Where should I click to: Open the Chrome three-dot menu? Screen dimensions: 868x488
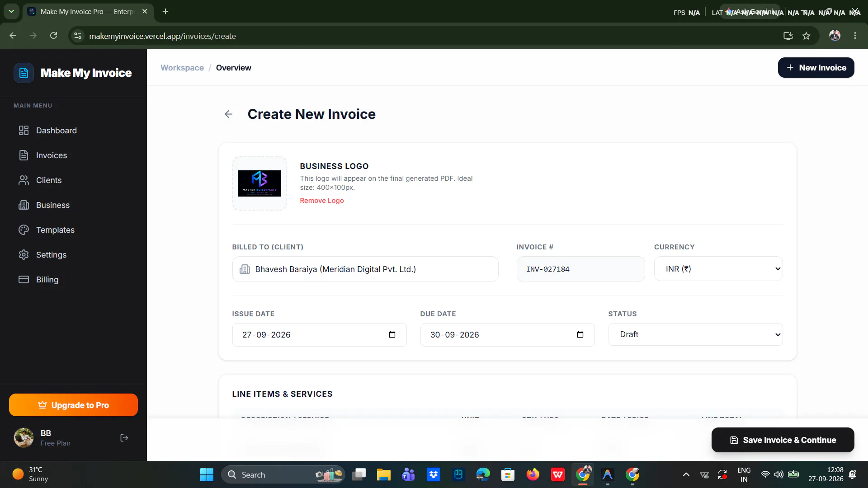(855, 36)
